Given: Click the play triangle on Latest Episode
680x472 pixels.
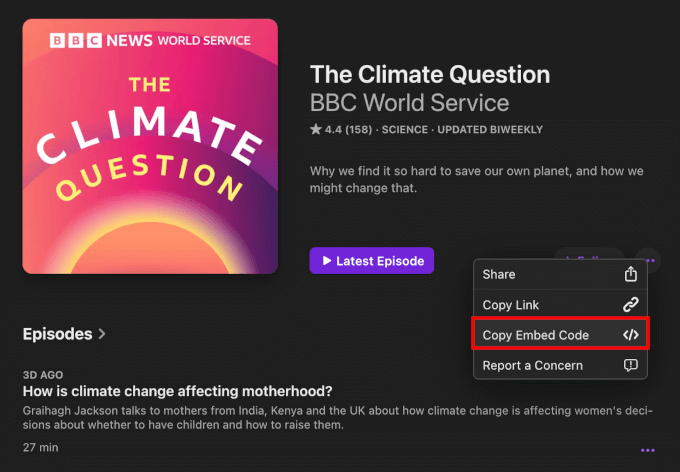Looking at the screenshot, I should 326,261.
